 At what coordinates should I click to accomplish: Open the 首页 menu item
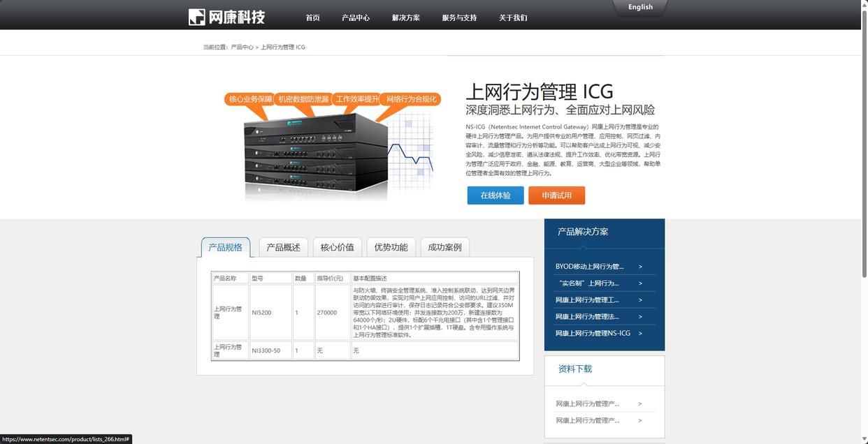pos(312,18)
